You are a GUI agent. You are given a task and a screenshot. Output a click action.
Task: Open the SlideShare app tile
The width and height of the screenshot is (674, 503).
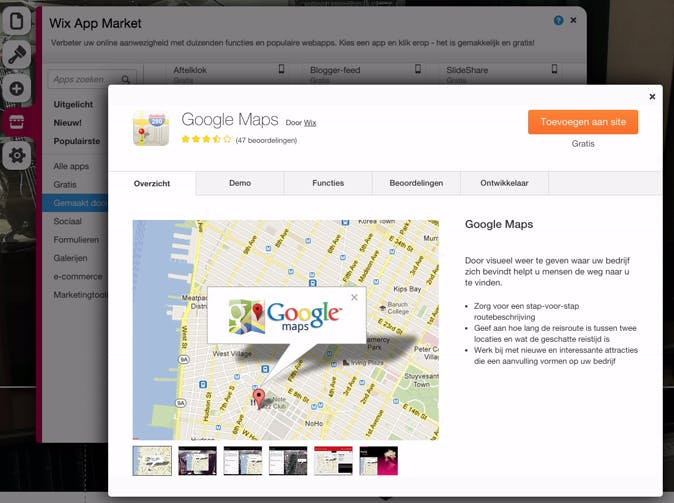tap(501, 74)
